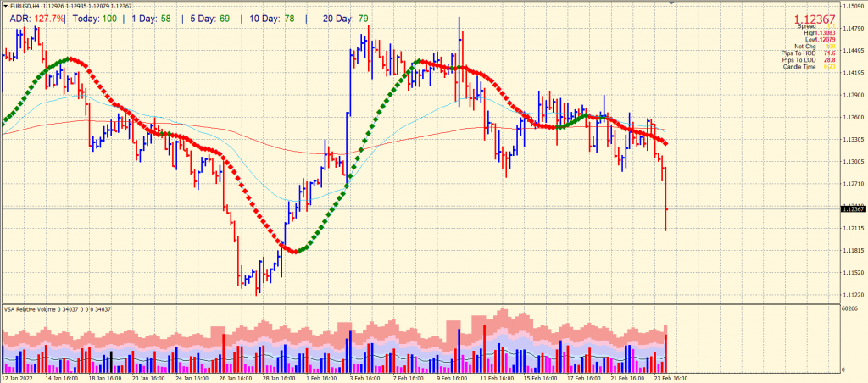Click 1.14195 on the price axis

[853, 73]
